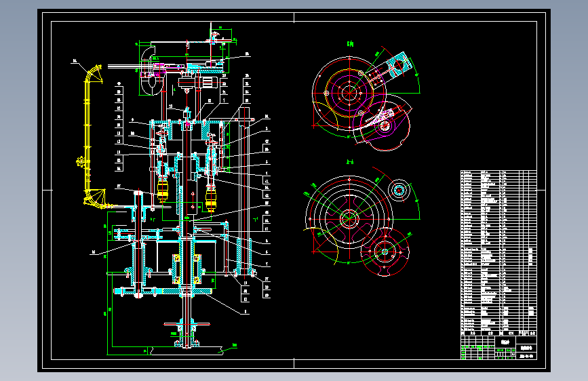Select the long yellow vertical pipe

(x=87, y=135)
